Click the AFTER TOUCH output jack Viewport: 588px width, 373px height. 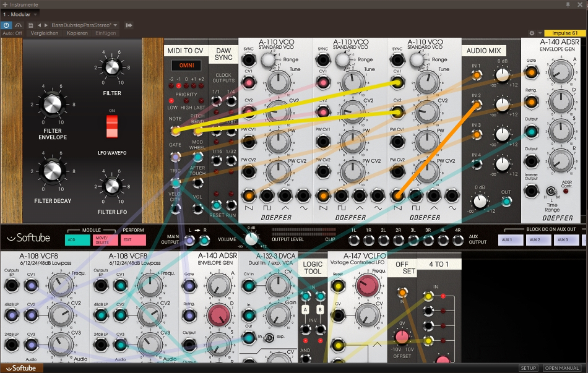[x=197, y=183]
